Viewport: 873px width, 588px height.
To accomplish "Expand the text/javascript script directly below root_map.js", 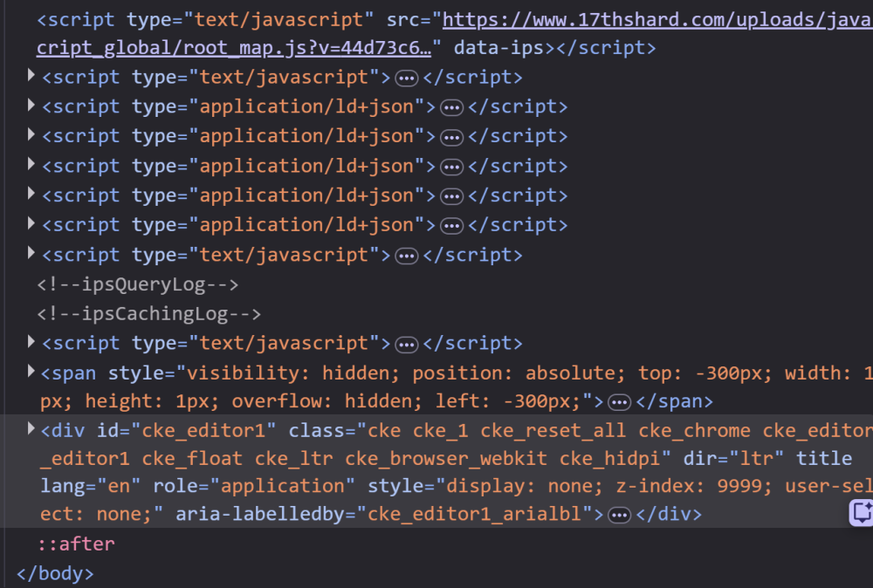I will [x=31, y=76].
